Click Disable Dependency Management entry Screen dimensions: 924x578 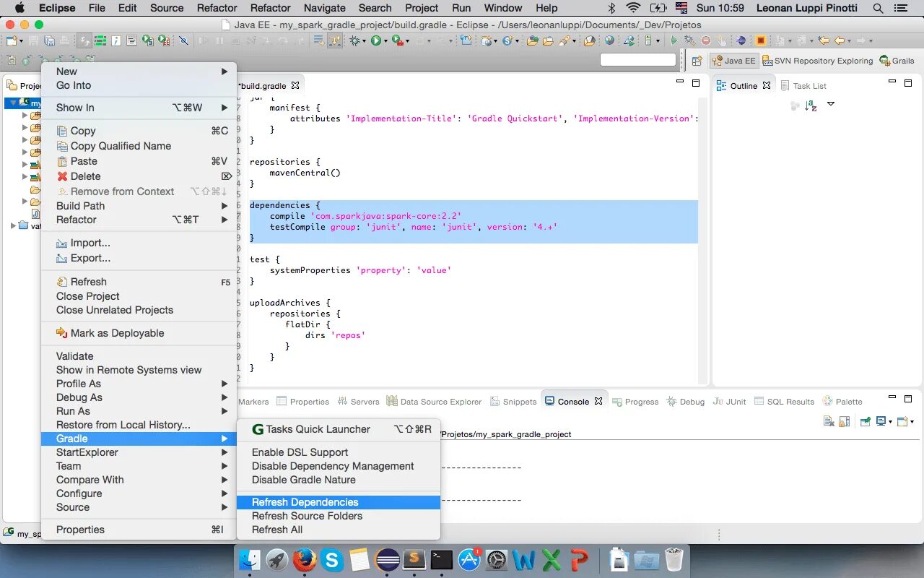coord(338,466)
